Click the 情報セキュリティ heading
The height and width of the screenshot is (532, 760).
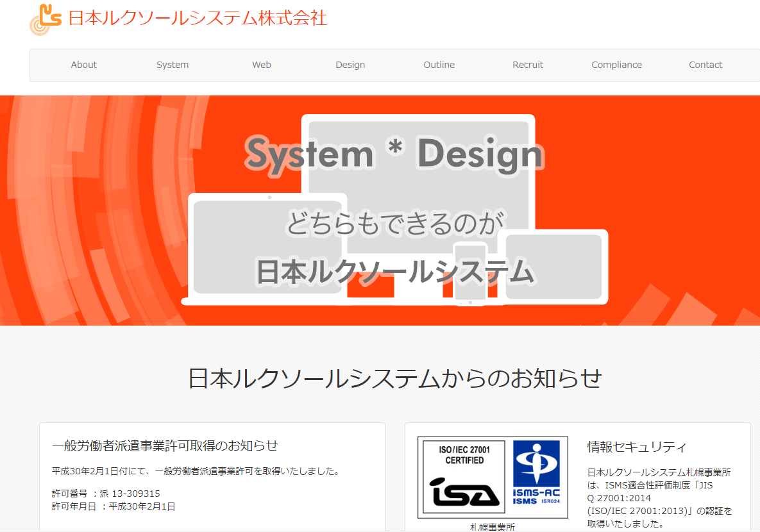pos(637,447)
